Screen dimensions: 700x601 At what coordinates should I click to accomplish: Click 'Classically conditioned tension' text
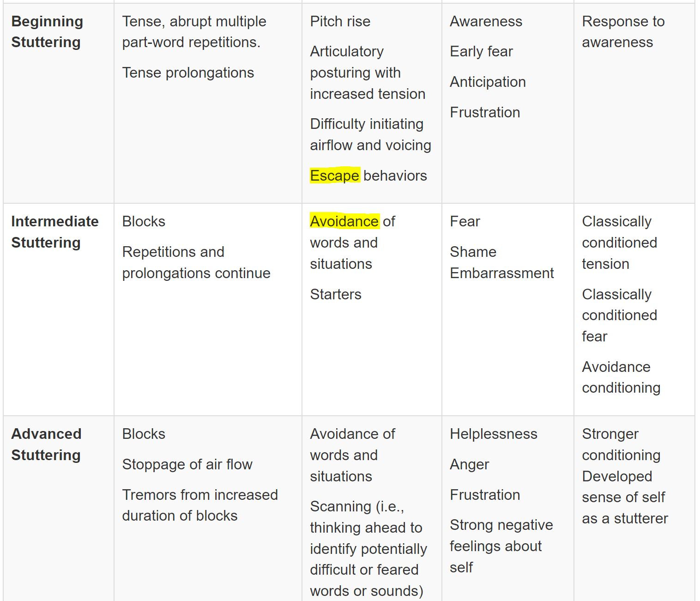[x=619, y=243]
